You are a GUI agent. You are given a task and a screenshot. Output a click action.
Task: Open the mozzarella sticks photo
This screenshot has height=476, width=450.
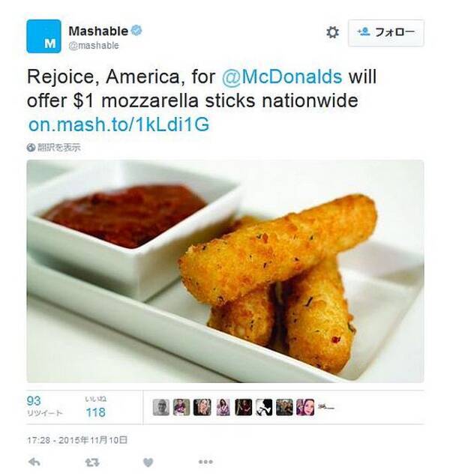(225, 271)
